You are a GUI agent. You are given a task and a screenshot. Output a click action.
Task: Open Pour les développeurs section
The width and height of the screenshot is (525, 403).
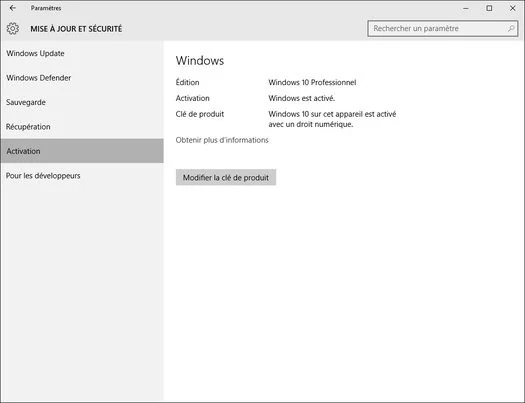(x=82, y=175)
